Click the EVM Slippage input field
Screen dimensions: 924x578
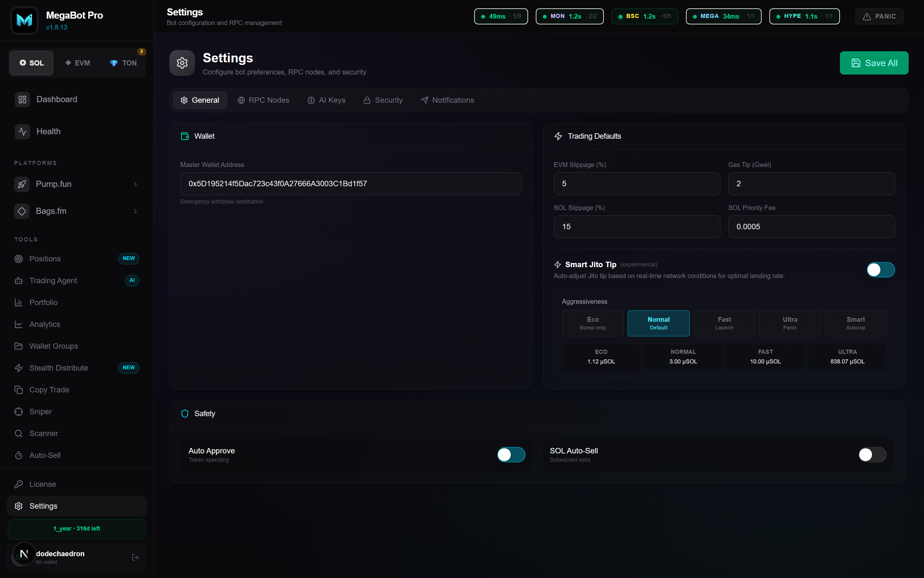(x=637, y=184)
